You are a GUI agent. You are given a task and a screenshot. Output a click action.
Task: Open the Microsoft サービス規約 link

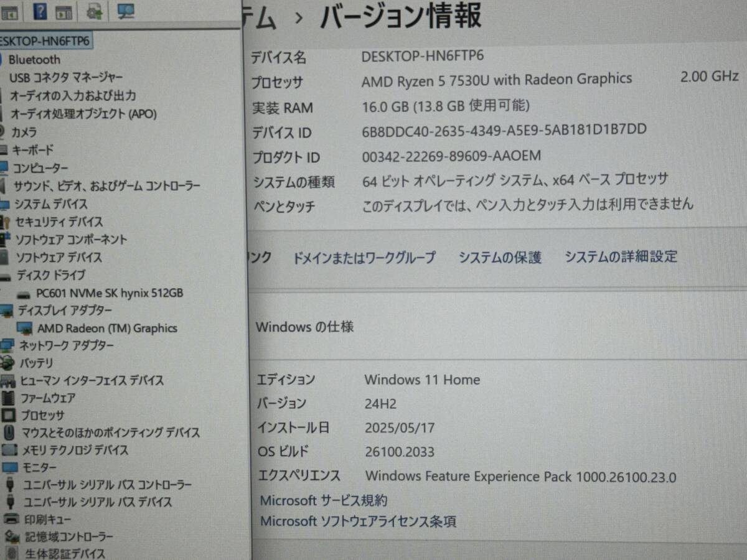click(x=323, y=500)
